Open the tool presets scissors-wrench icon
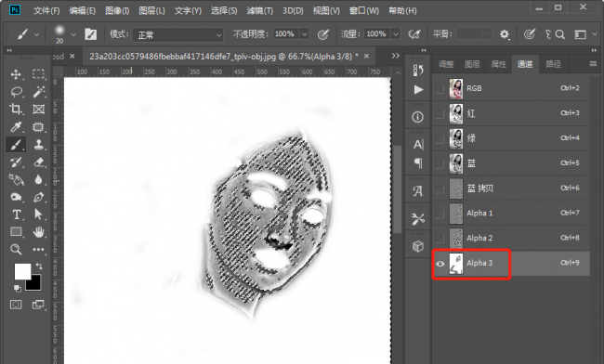This screenshot has height=364, width=604. click(x=418, y=219)
